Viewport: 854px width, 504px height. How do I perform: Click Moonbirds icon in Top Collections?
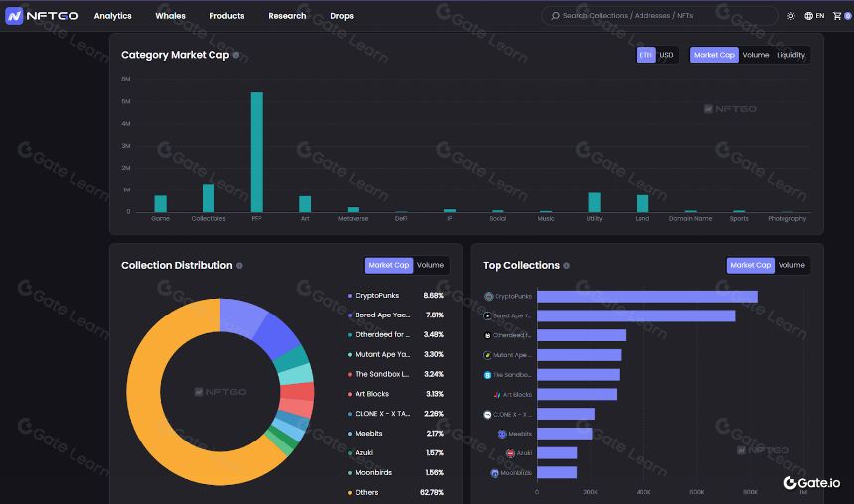(495, 473)
